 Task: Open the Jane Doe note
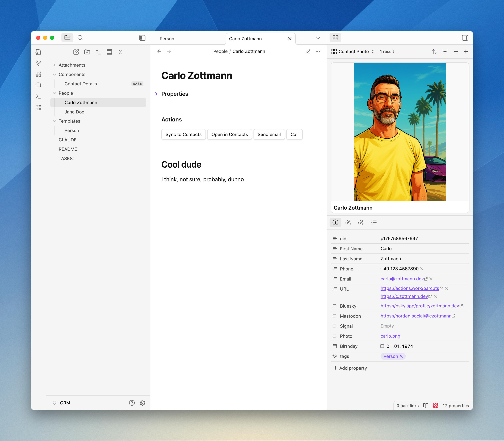point(74,112)
